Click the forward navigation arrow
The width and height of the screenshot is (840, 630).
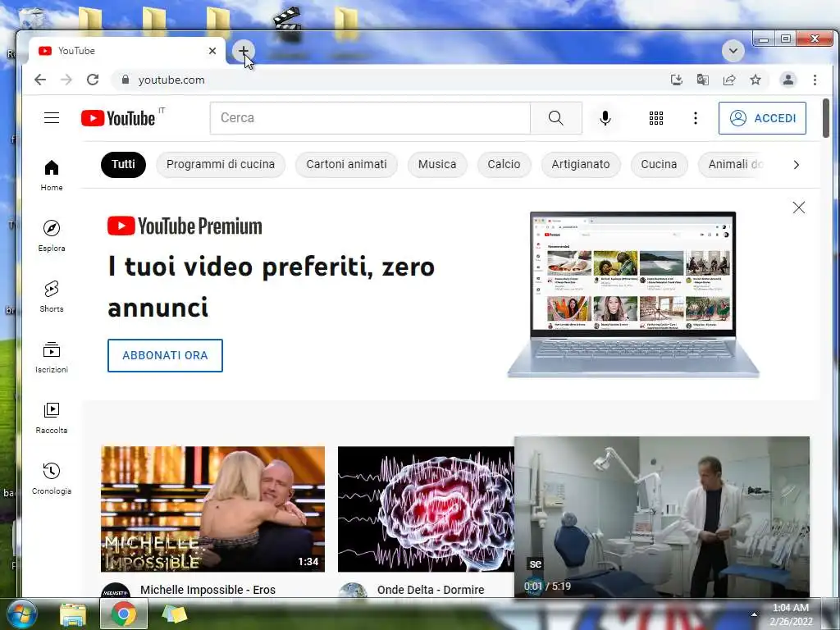point(66,80)
